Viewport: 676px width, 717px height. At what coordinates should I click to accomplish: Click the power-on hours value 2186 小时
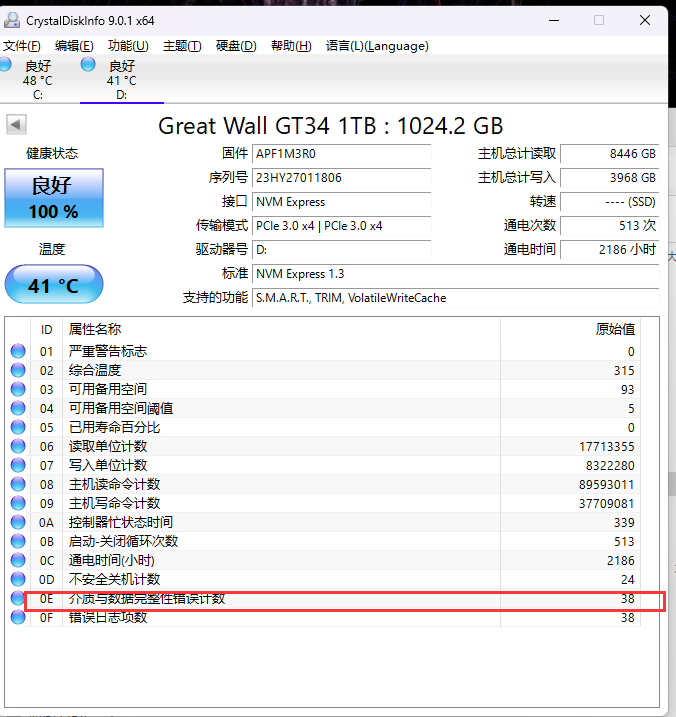610,250
